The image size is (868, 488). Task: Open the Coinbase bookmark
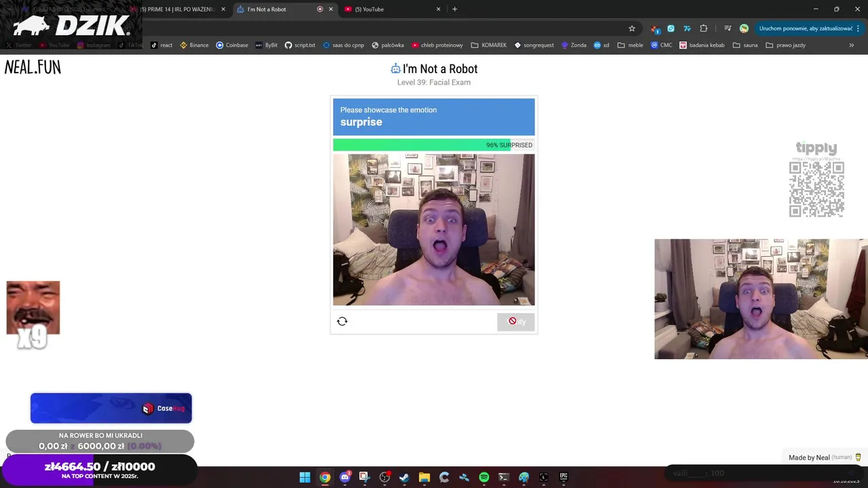point(232,45)
